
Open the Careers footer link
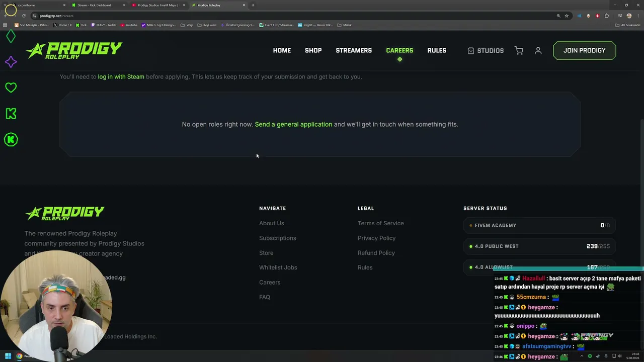(x=270, y=283)
